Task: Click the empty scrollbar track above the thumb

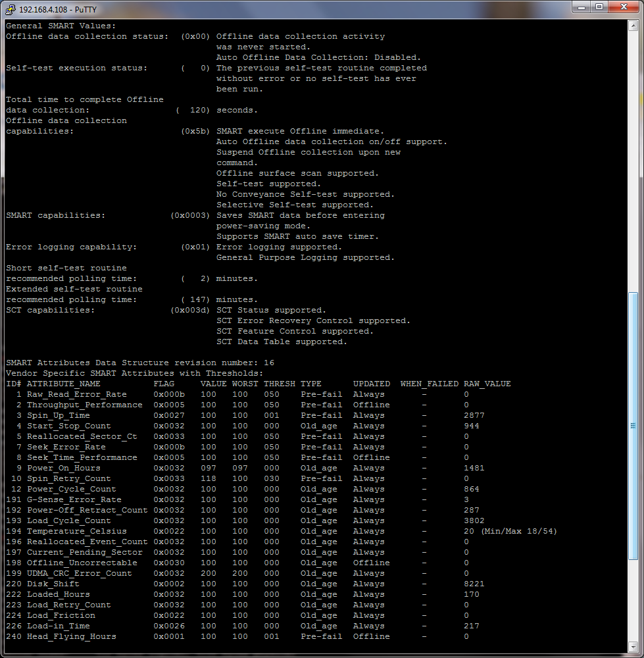Action: click(633, 158)
